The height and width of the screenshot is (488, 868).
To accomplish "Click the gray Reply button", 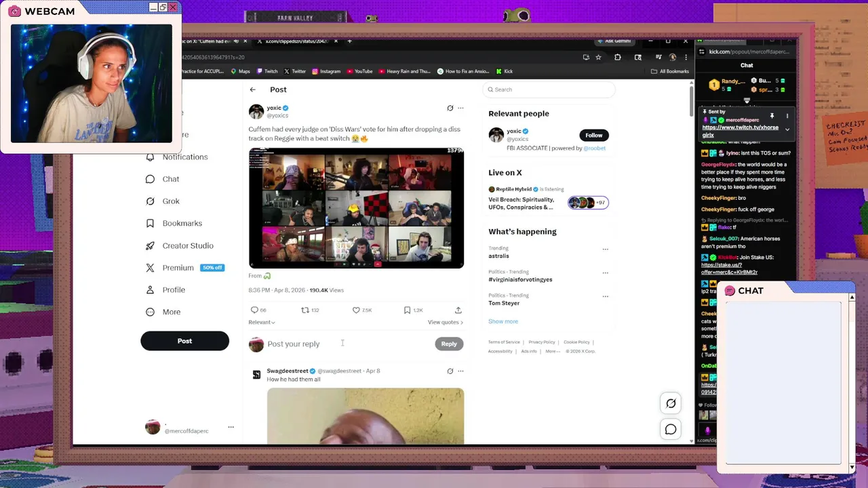I will click(x=449, y=344).
